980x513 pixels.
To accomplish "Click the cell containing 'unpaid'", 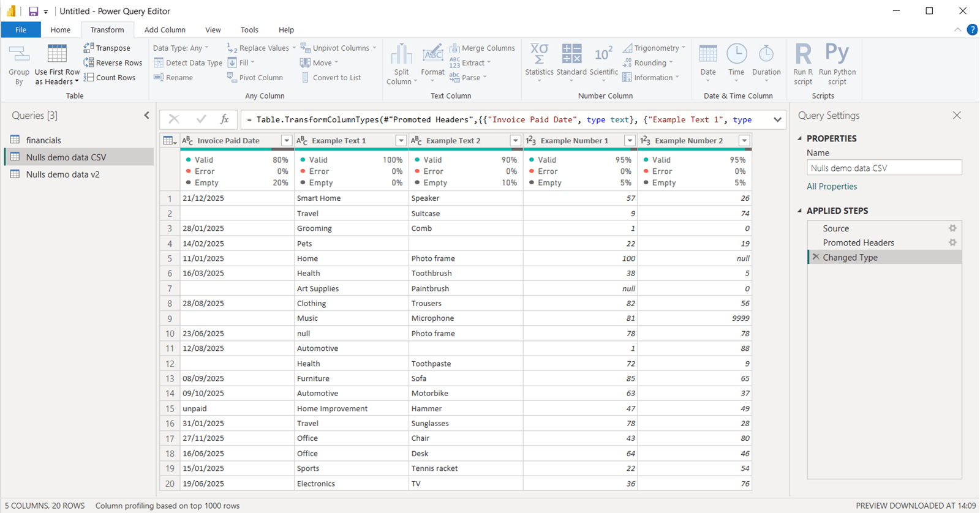I will [x=237, y=408].
